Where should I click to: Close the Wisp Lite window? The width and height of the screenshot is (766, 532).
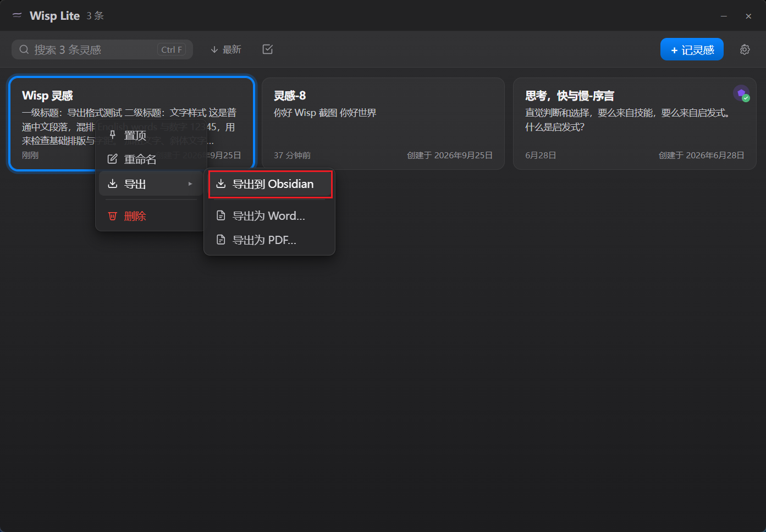click(748, 16)
